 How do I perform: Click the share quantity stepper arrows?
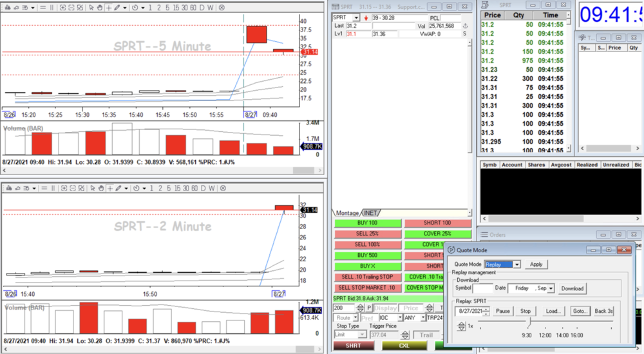[360, 308]
